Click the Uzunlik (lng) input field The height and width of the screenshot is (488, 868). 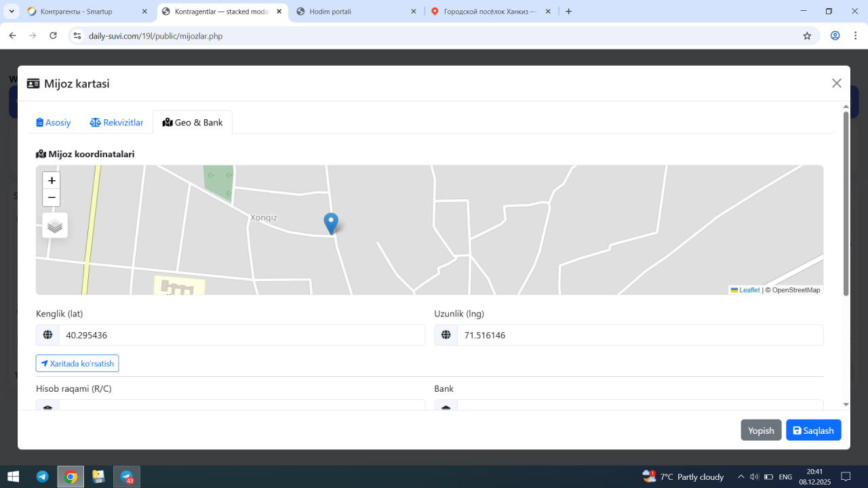640,335
